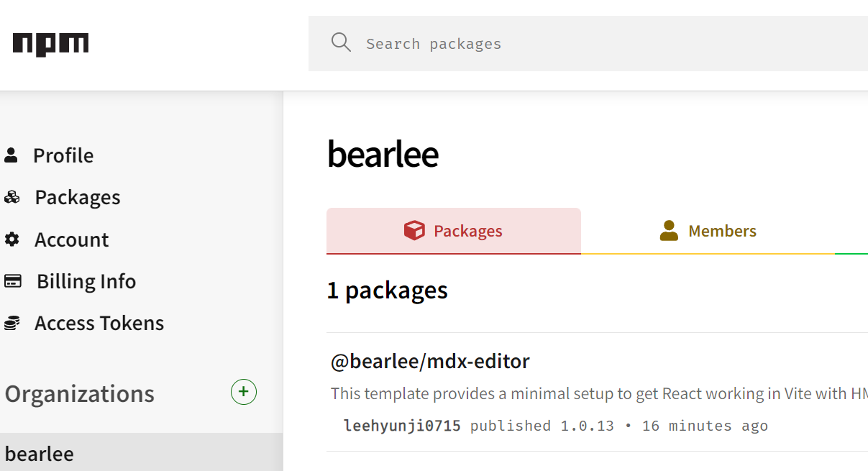Select the Packages tab label

pos(468,231)
